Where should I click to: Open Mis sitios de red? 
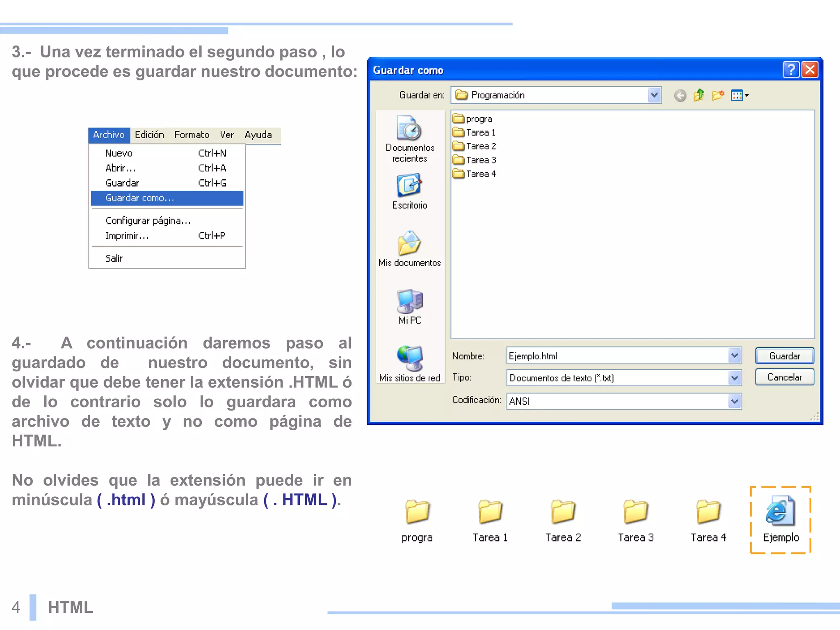click(x=410, y=364)
